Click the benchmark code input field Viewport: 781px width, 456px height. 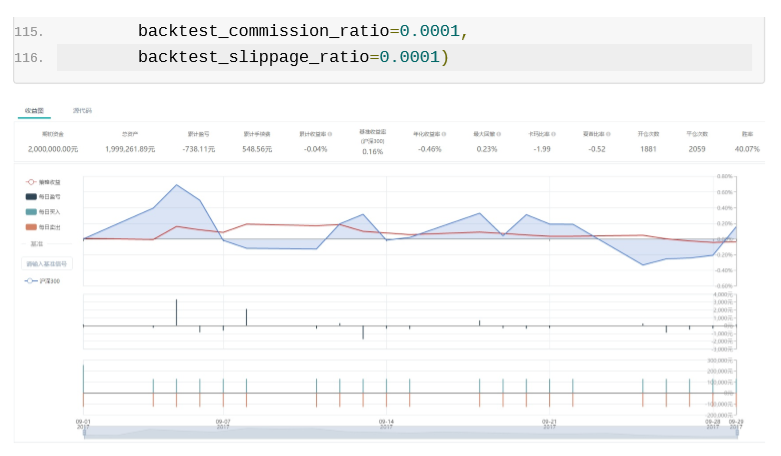pos(46,264)
